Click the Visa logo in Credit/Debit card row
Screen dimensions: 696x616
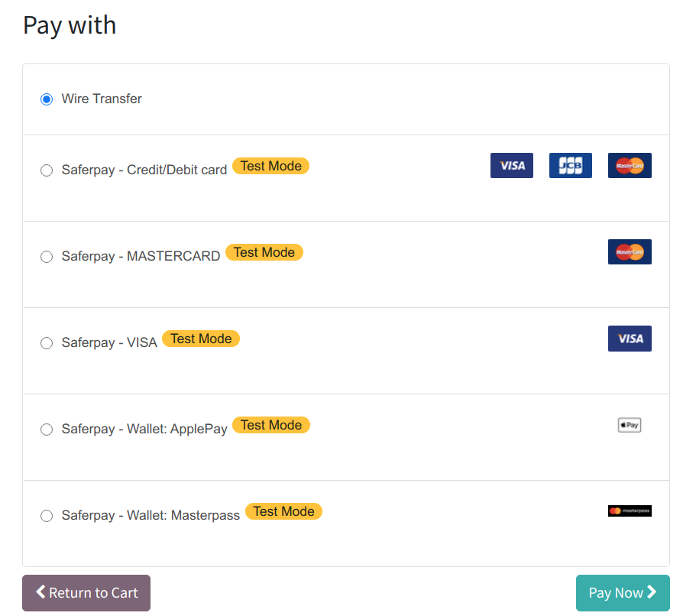point(511,165)
